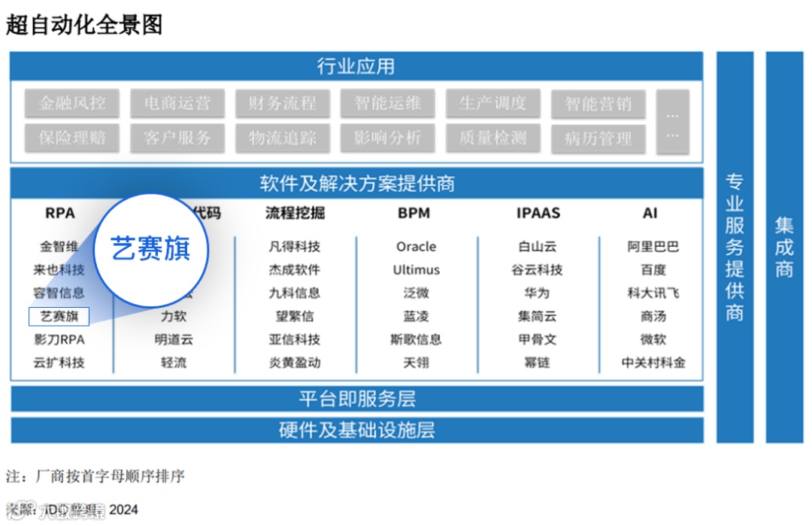Select 来也科技 in the RPA list

click(59, 270)
